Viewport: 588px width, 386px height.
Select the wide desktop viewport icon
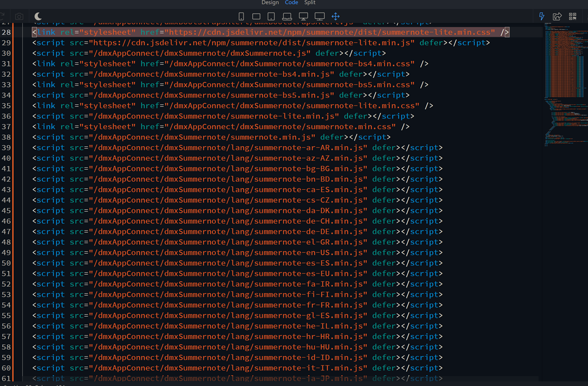[x=319, y=17]
